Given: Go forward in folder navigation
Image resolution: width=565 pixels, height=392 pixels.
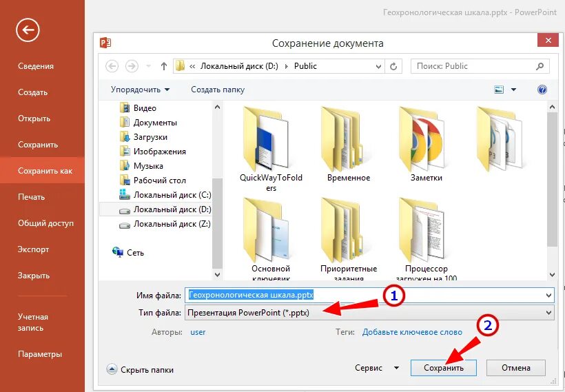Looking at the screenshot, I should coord(132,66).
